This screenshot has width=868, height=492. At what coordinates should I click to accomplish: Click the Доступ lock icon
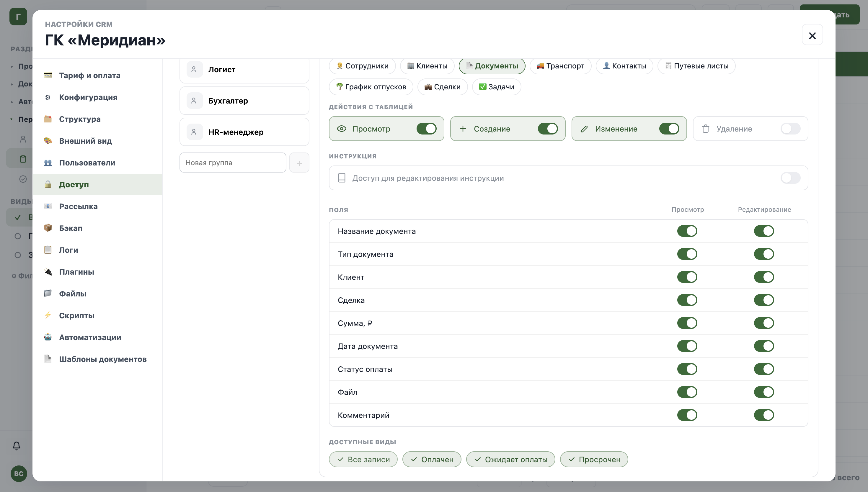pos(48,184)
